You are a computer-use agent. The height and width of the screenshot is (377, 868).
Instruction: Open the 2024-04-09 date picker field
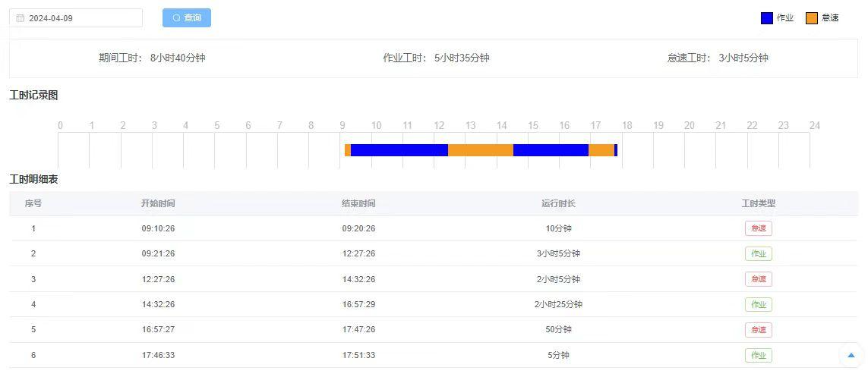pyautogui.click(x=76, y=18)
